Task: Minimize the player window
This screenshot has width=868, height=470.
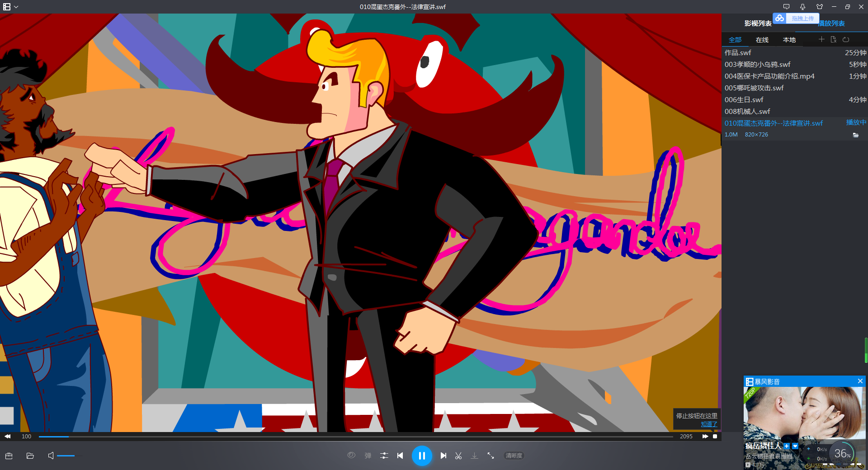Action: coord(834,7)
